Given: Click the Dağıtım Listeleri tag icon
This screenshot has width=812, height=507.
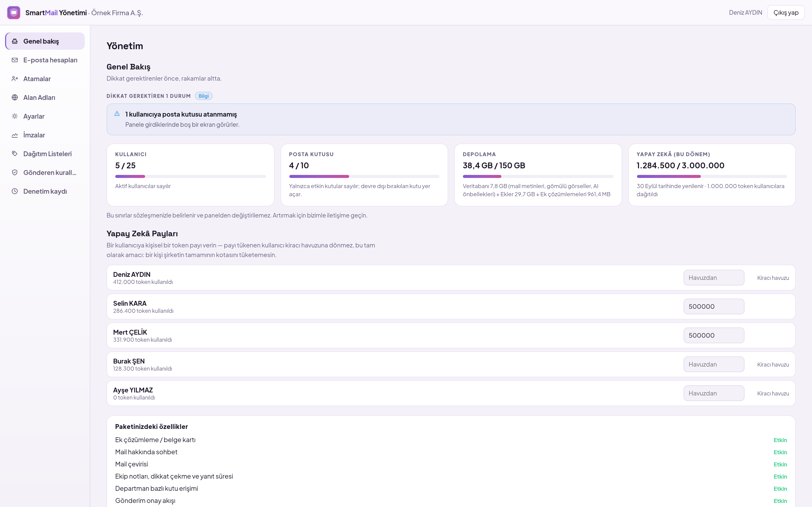Looking at the screenshot, I should pos(15,154).
